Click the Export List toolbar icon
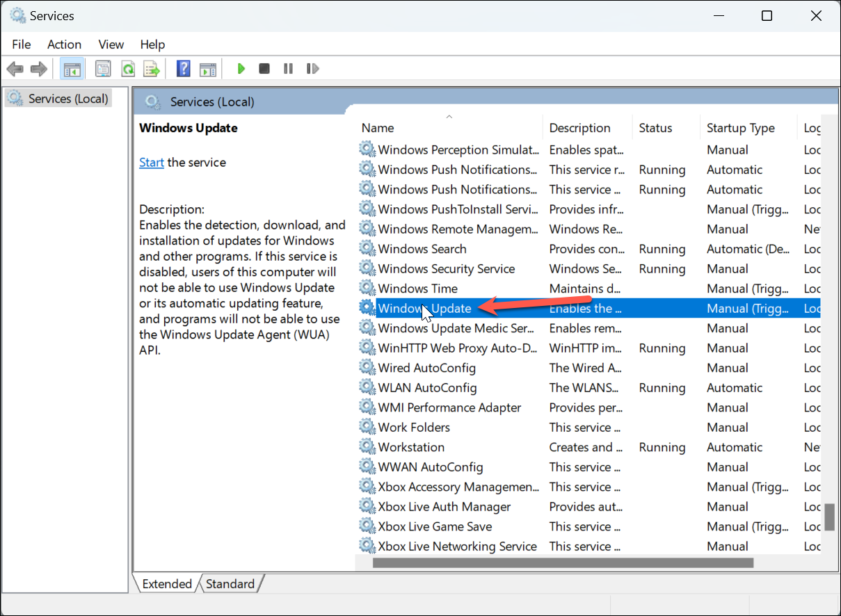This screenshot has height=616, width=841. (152, 69)
